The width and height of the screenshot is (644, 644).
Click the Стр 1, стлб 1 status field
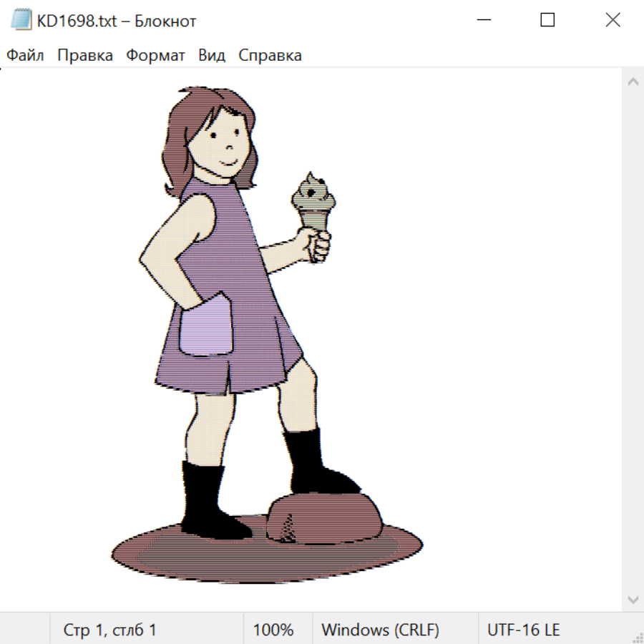point(110,630)
